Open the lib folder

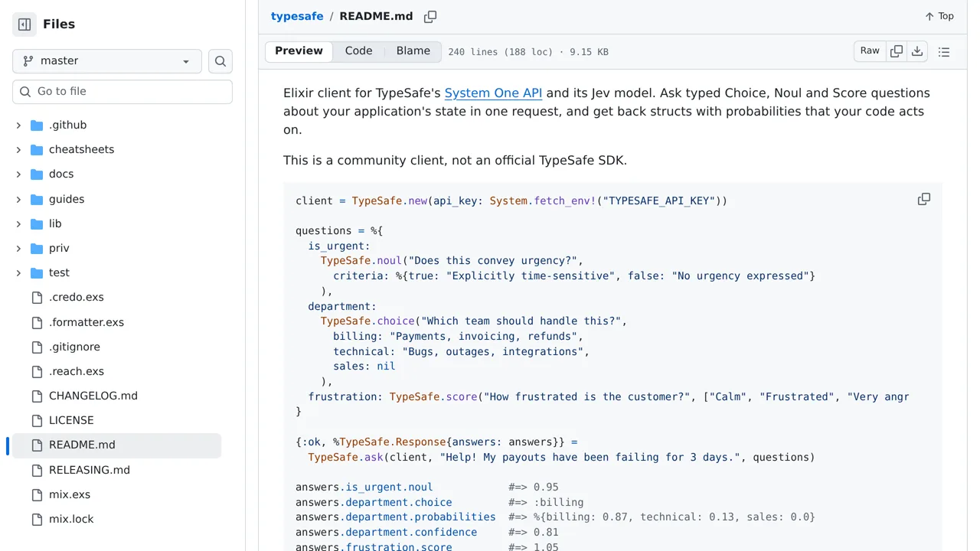55,223
